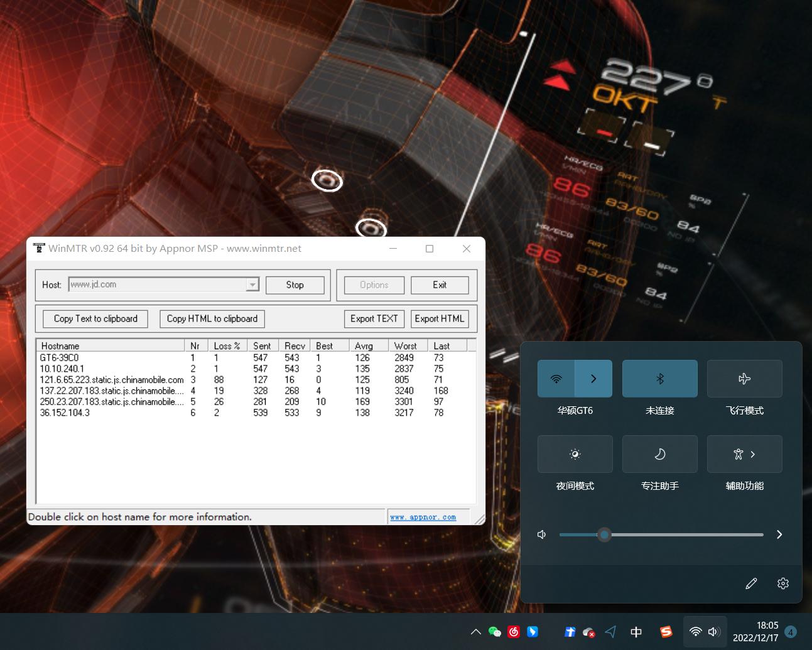Toggle Bluetooth quick setting tile
This screenshot has width=812, height=650.
pos(659,379)
